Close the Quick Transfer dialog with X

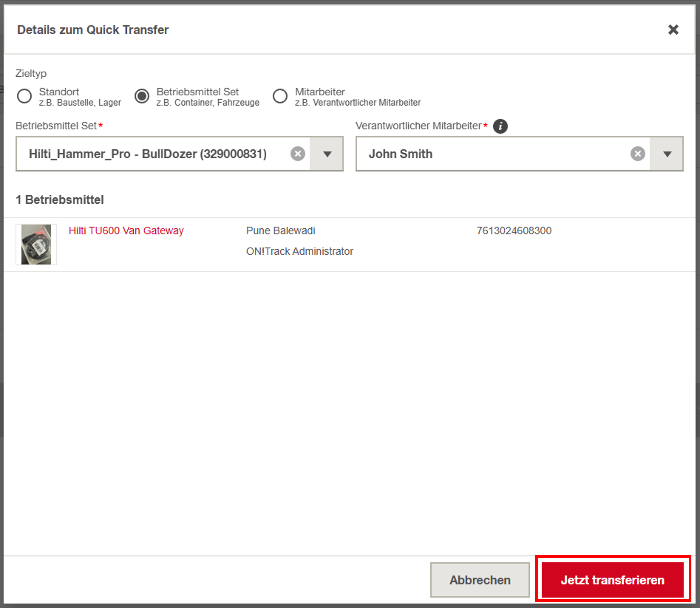673,30
